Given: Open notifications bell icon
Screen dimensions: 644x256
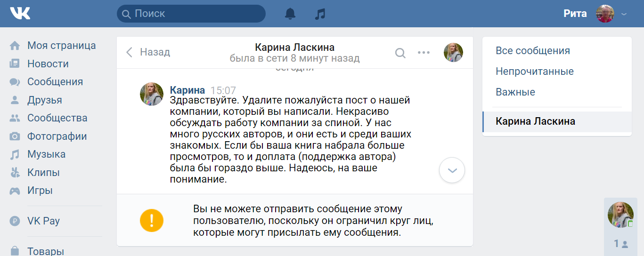Looking at the screenshot, I should [x=290, y=14].
